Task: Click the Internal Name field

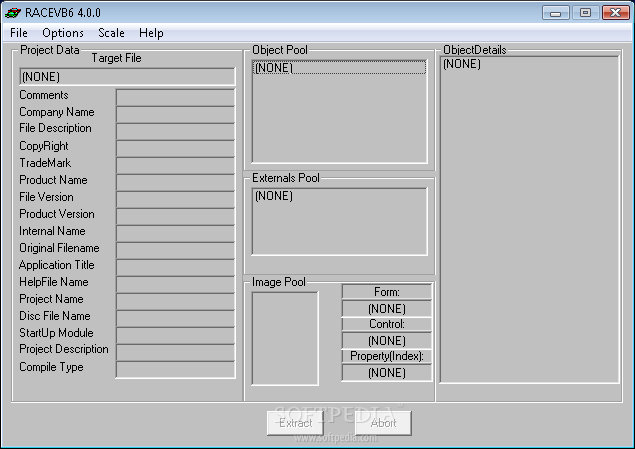Action: point(175,234)
